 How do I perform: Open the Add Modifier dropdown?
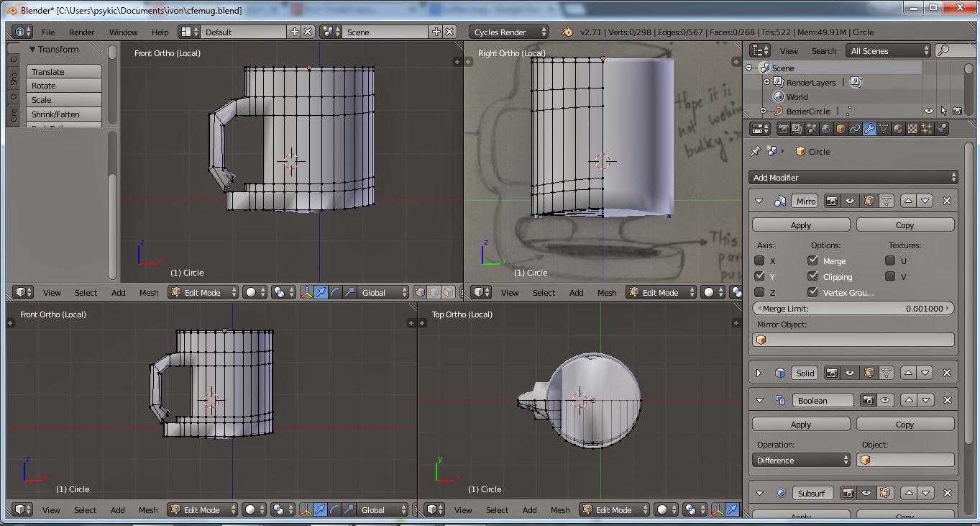click(853, 177)
